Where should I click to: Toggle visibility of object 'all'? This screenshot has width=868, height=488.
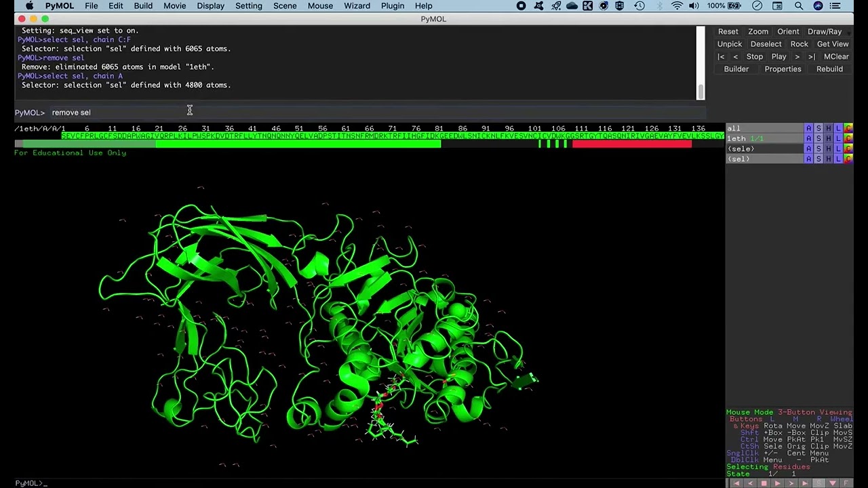point(764,128)
